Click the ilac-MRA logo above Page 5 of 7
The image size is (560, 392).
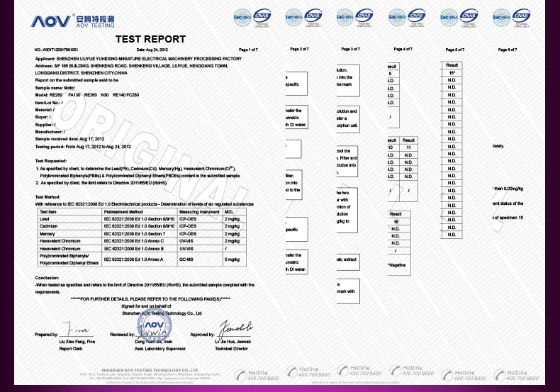(x=449, y=18)
